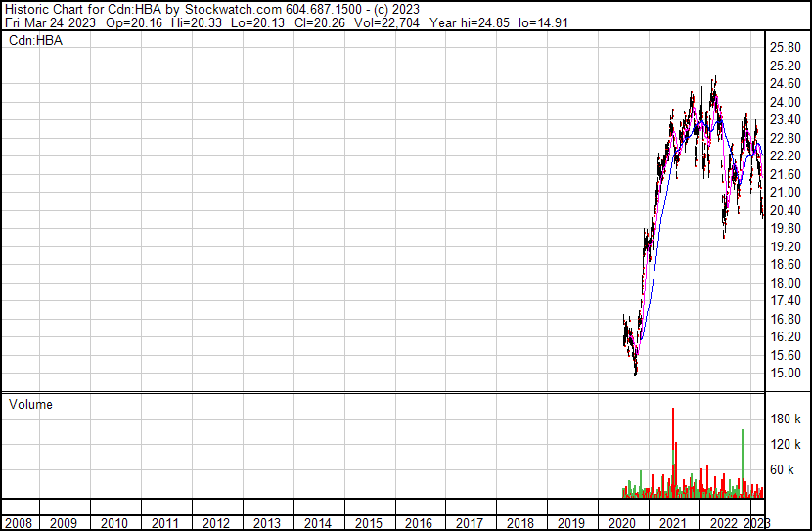812x531 pixels.
Task: Select the 15.00 price axis label
Action: tap(786, 373)
